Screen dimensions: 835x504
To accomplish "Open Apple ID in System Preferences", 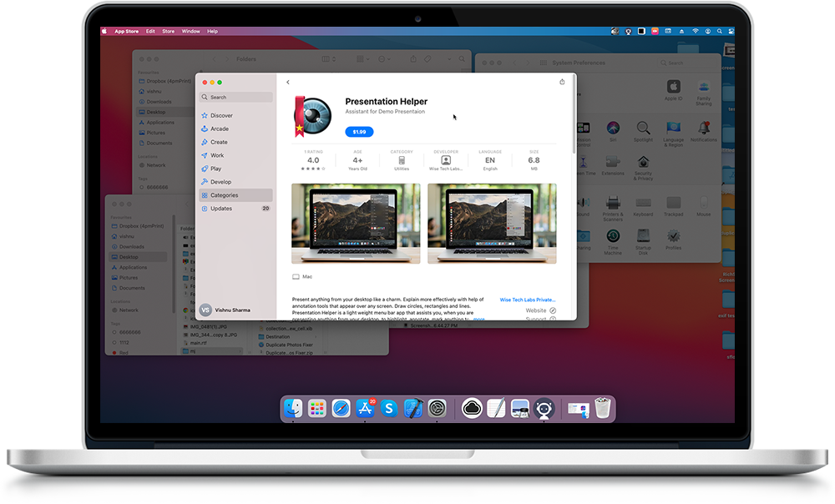I will point(673,90).
